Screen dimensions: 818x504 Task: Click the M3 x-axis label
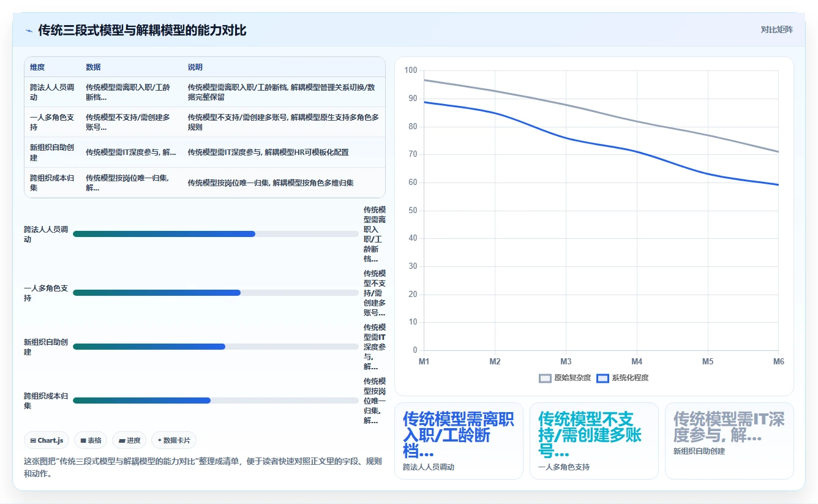click(566, 362)
